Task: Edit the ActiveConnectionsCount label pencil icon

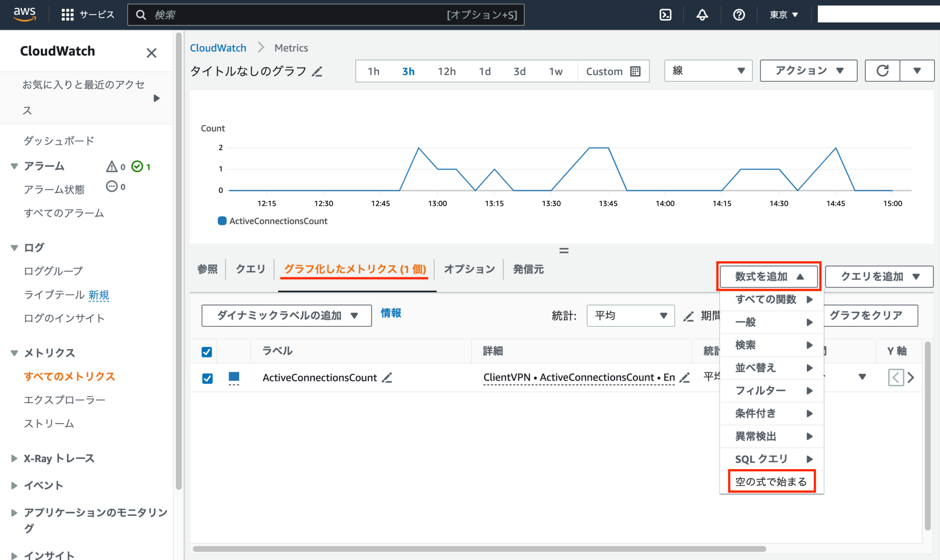Action: coord(387,377)
